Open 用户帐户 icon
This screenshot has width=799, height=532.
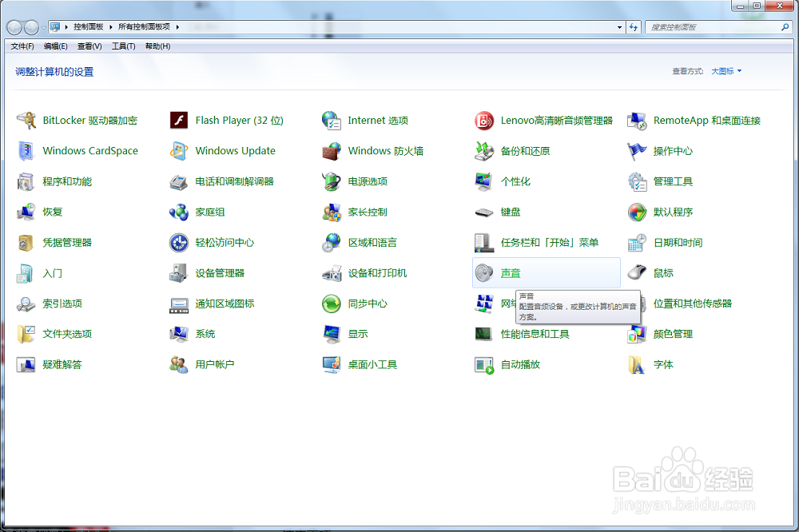coord(179,365)
